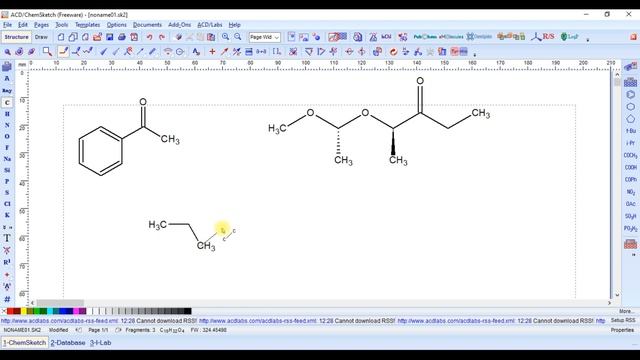Open the R/S stereo descriptors tool
The width and height of the screenshot is (640, 360).
tap(543, 37)
